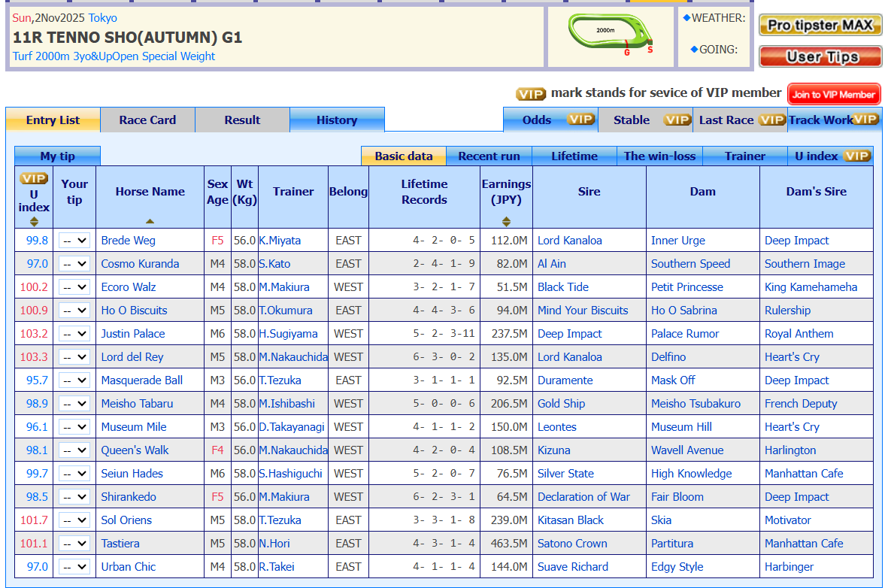This screenshot has width=888, height=588.
Task: Switch to Result tab
Action: (242, 120)
